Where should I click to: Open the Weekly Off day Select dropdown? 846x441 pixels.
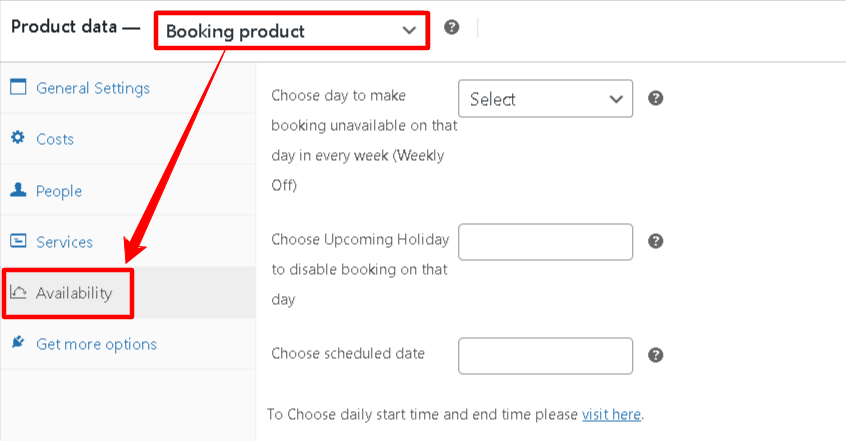[545, 99]
